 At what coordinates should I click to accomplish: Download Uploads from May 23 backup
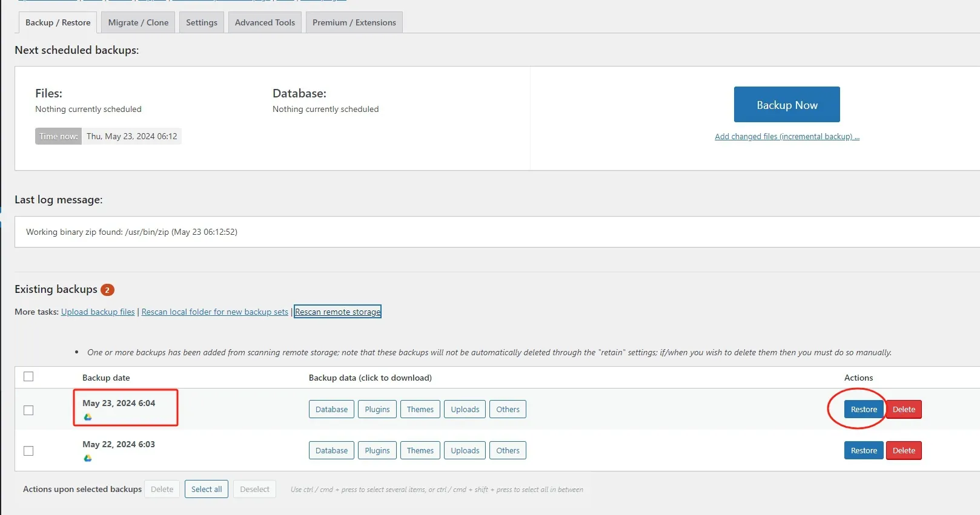coord(465,410)
